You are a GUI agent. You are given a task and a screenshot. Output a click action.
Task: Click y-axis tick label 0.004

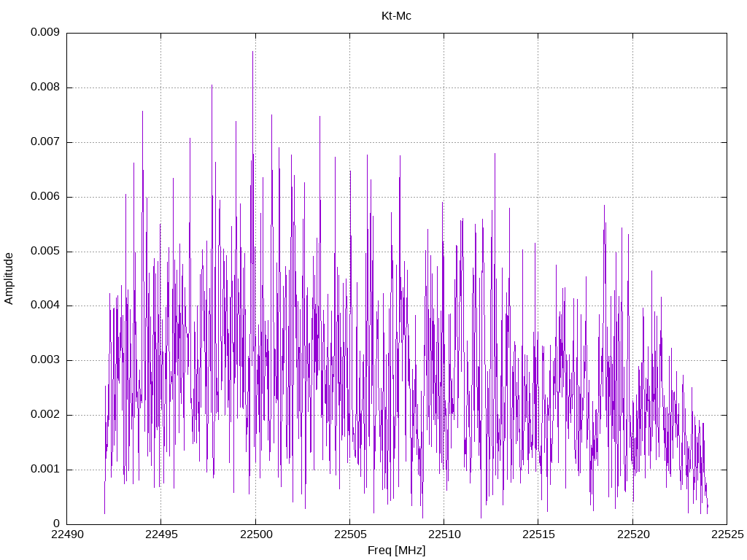[44, 306]
